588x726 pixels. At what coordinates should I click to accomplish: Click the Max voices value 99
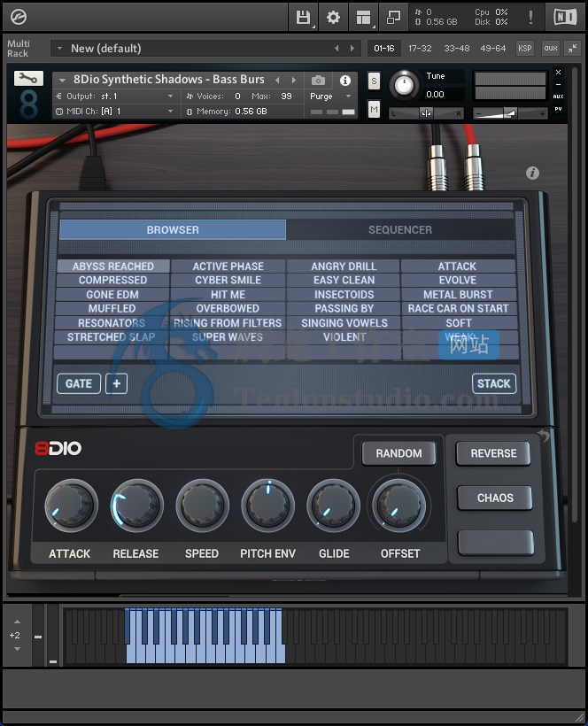click(x=287, y=97)
